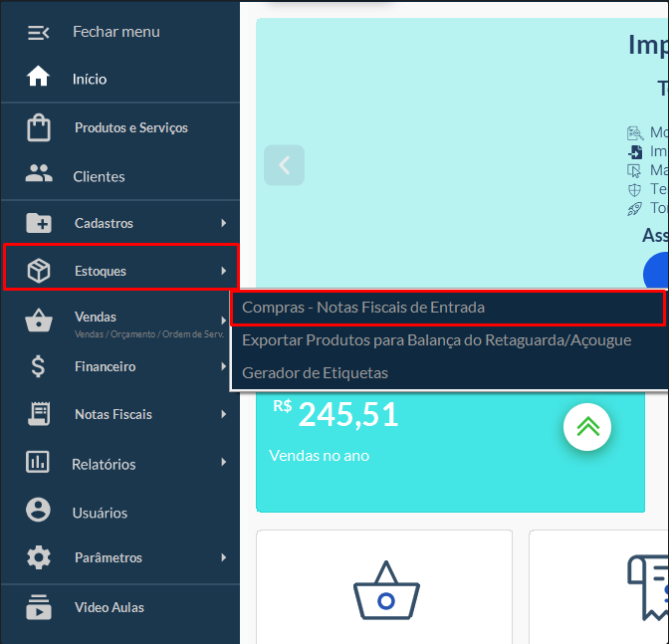669x644 pixels.
Task: Open Produtos e Serviços shopping bag icon
Action: pos(38,128)
